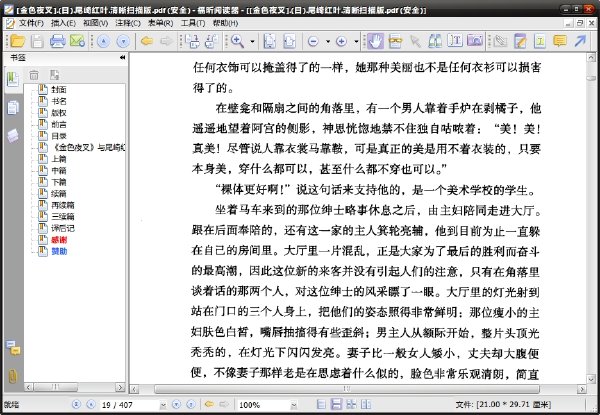Attach a file with the paperclip toolbar icon

(500, 41)
